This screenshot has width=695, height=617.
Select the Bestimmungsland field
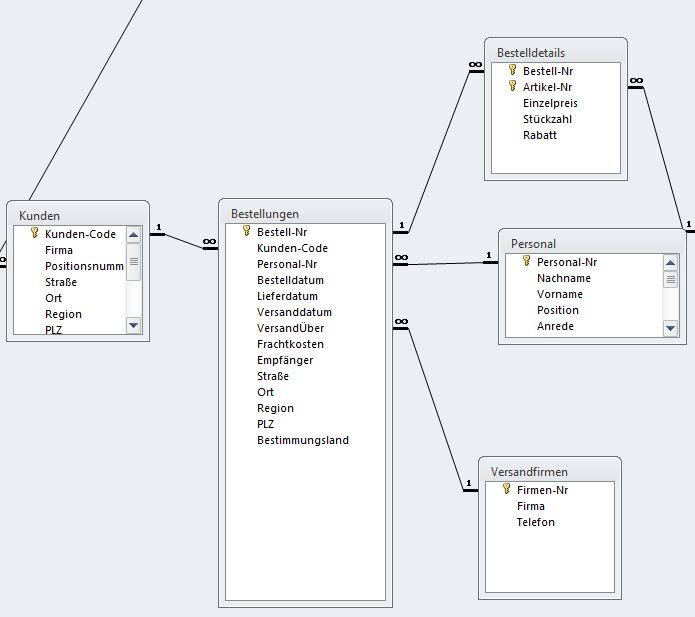click(303, 440)
